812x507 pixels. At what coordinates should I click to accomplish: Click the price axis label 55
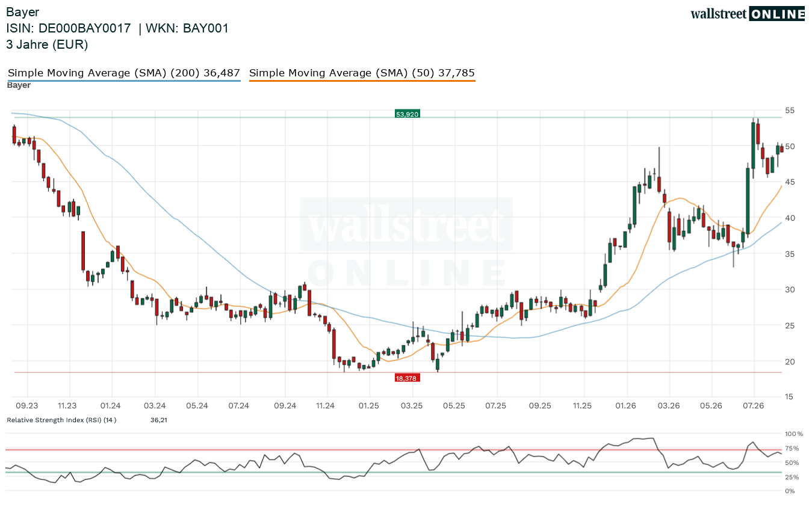790,110
